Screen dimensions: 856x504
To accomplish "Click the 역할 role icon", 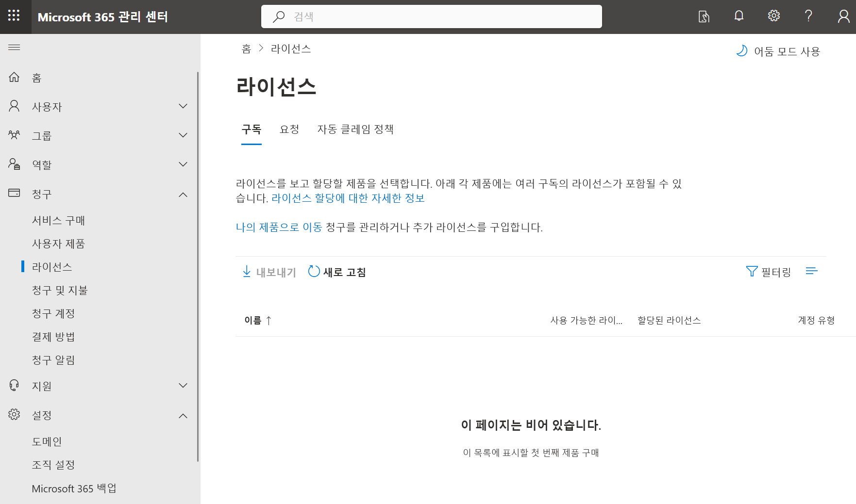I will pos(14,164).
